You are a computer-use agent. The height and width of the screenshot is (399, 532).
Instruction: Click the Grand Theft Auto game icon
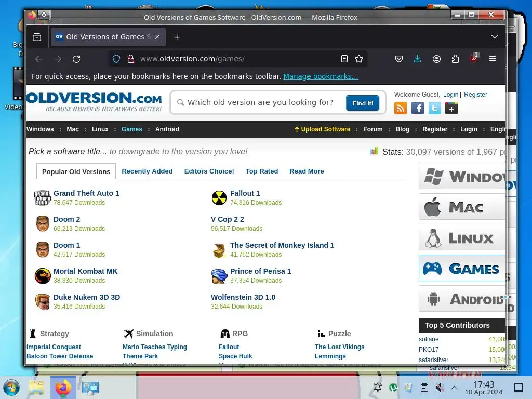click(x=43, y=198)
